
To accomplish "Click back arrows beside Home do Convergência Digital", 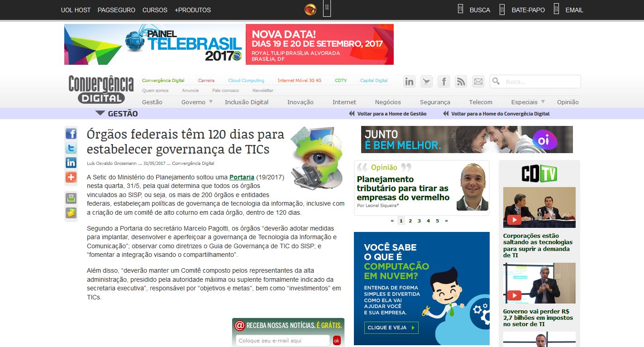I will [446, 114].
